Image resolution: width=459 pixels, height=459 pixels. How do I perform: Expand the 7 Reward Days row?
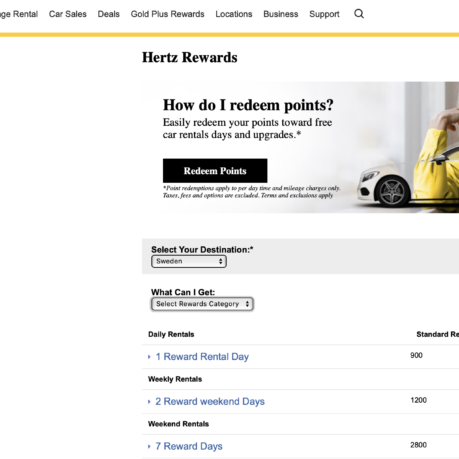pyautogui.click(x=149, y=446)
